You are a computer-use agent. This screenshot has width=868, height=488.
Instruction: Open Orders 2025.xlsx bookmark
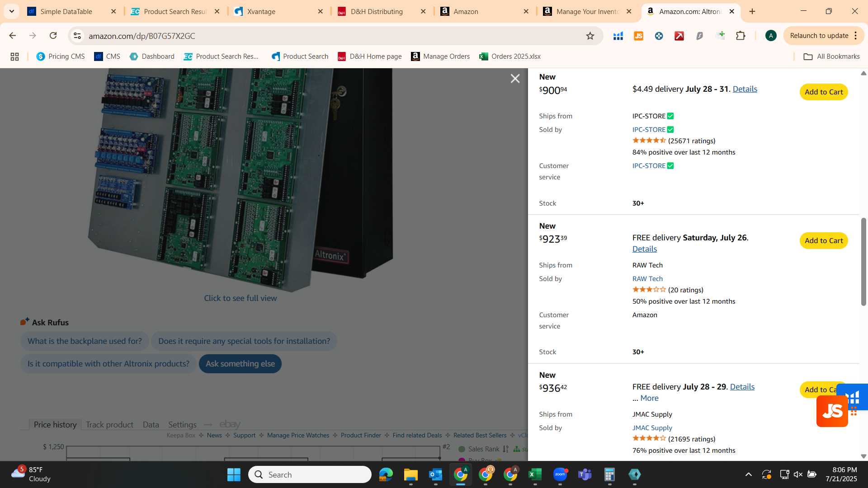coord(510,56)
